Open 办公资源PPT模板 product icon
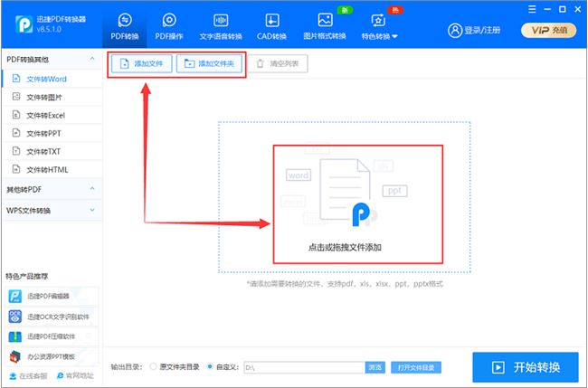Viewport: 588px width, 388px height. coord(15,356)
